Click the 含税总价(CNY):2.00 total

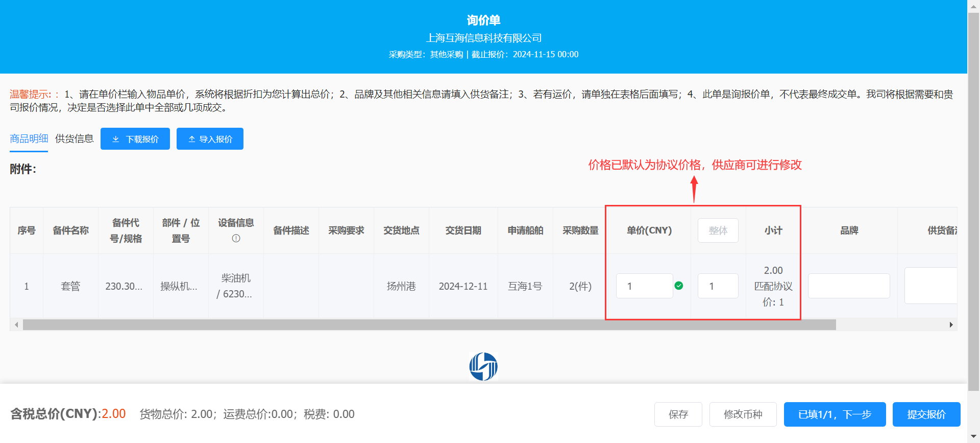point(68,414)
